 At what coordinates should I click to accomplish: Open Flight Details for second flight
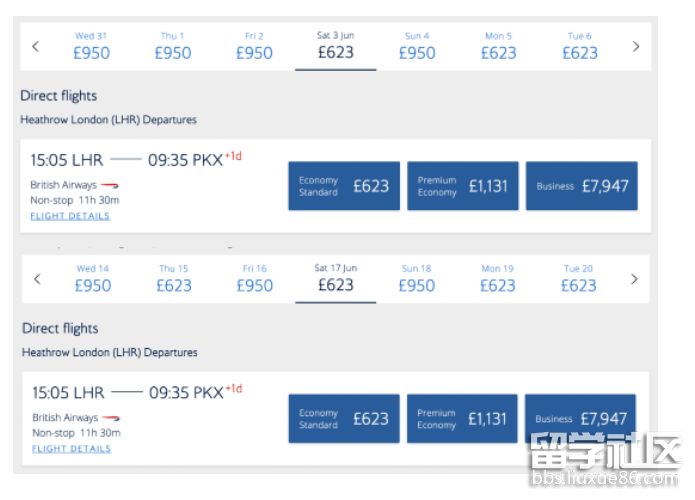(x=71, y=449)
